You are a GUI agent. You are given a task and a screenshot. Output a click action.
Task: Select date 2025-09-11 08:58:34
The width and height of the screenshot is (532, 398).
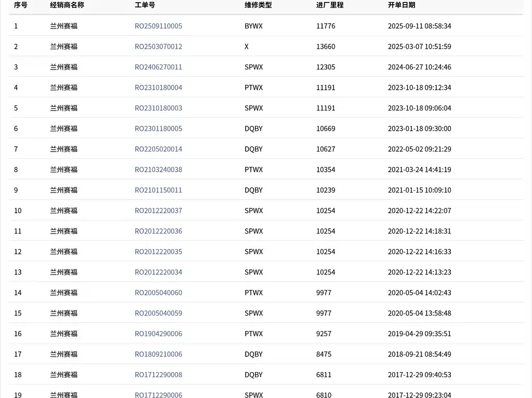419,26
